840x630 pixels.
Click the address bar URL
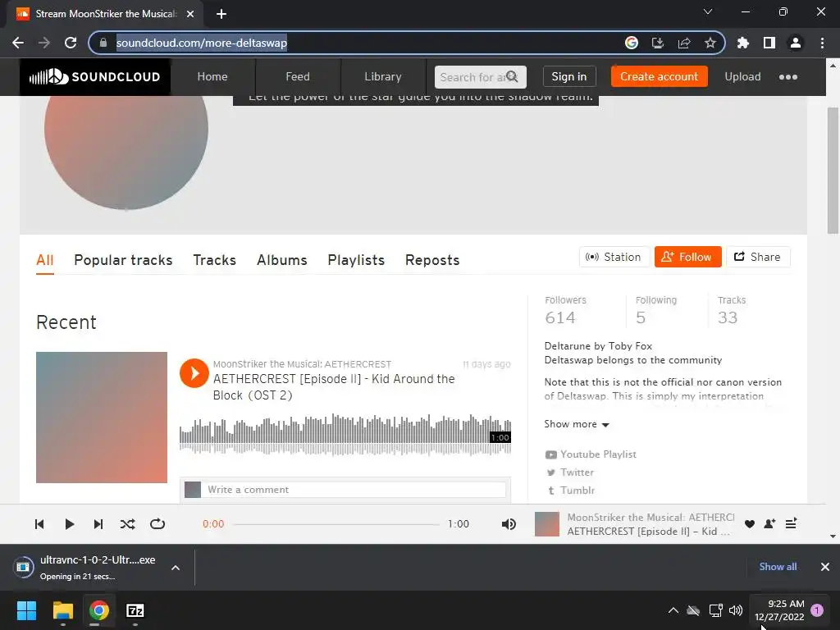point(202,43)
